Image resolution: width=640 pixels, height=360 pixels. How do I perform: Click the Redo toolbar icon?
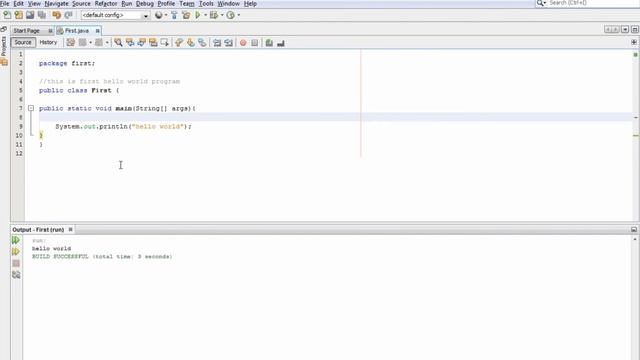68,15
